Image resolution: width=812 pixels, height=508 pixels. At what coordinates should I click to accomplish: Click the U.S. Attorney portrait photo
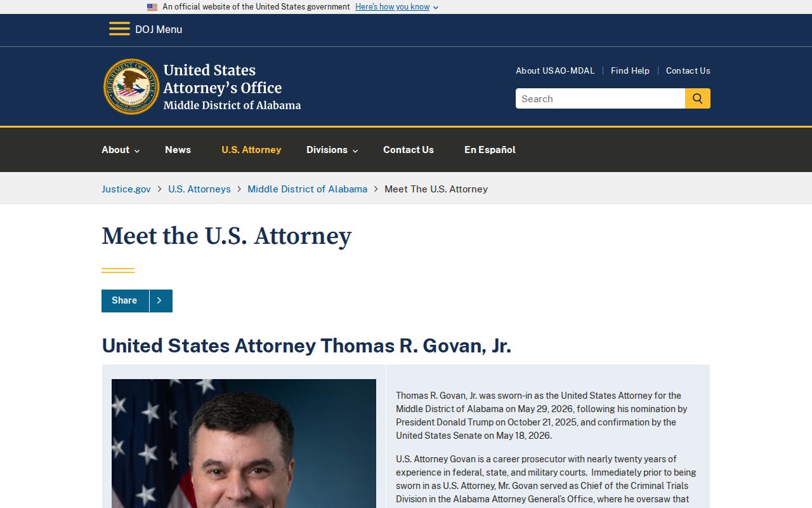244,443
